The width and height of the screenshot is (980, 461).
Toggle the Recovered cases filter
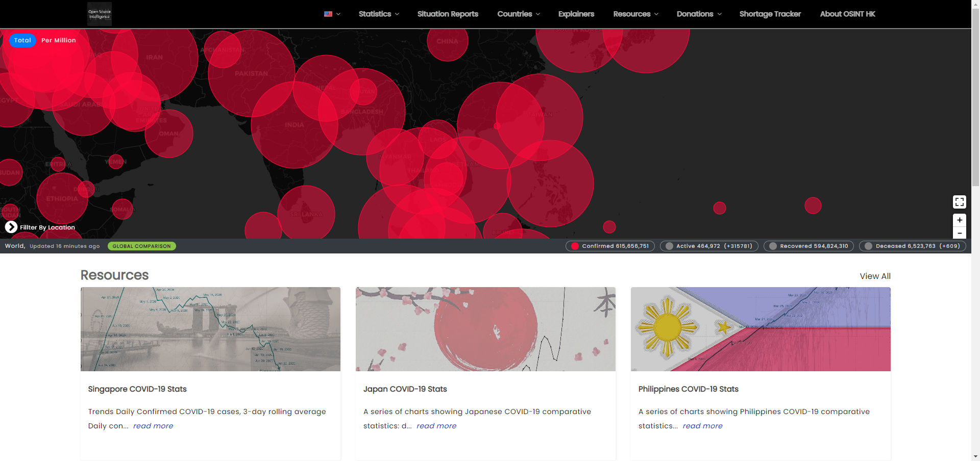click(808, 246)
